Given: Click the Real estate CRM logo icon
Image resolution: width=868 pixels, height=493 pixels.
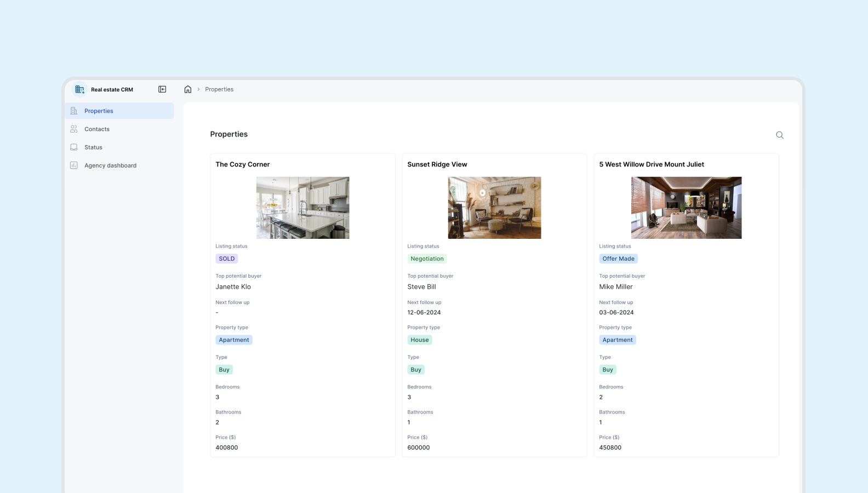Looking at the screenshot, I should [x=80, y=89].
